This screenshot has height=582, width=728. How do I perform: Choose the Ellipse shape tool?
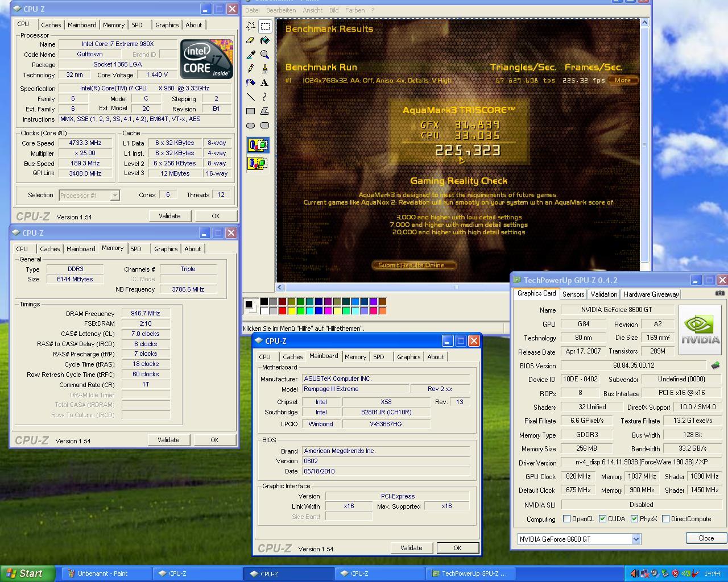(x=251, y=126)
